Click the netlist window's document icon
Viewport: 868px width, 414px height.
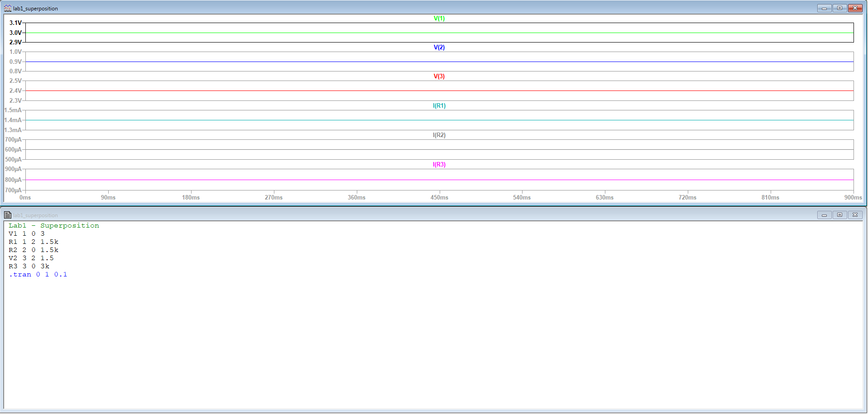coord(7,215)
